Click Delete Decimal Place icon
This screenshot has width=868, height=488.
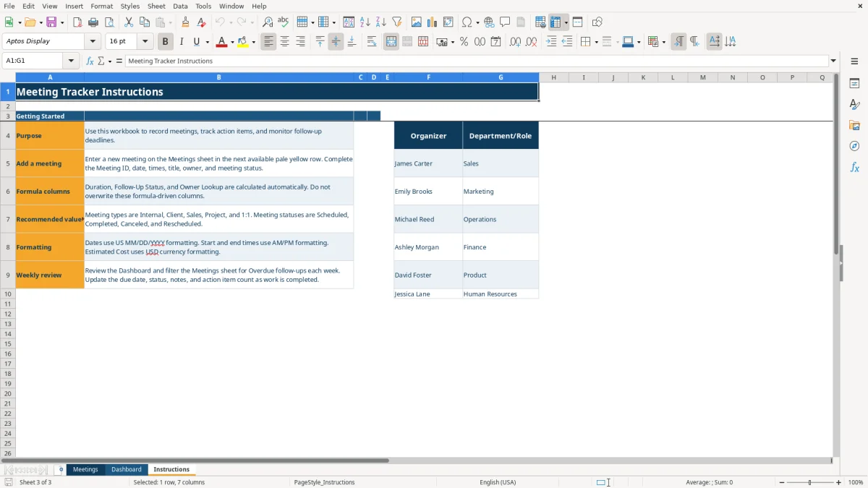click(532, 42)
